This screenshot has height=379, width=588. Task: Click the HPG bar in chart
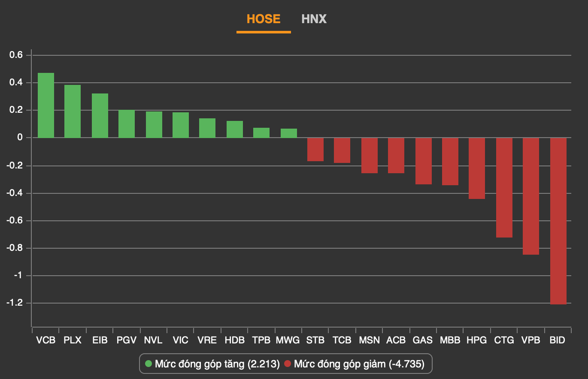click(x=476, y=168)
